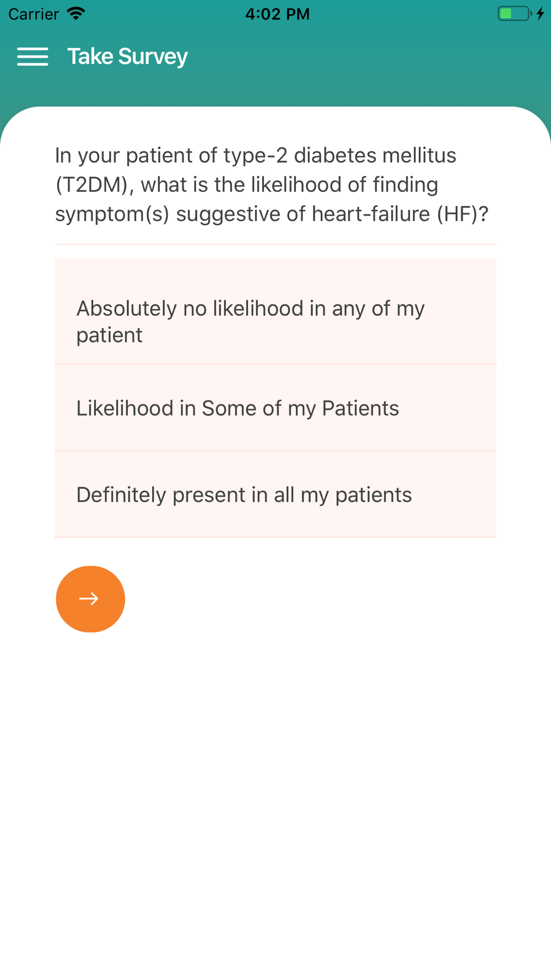551x980 pixels.
Task: Open the hamburger navigation menu
Action: [33, 56]
